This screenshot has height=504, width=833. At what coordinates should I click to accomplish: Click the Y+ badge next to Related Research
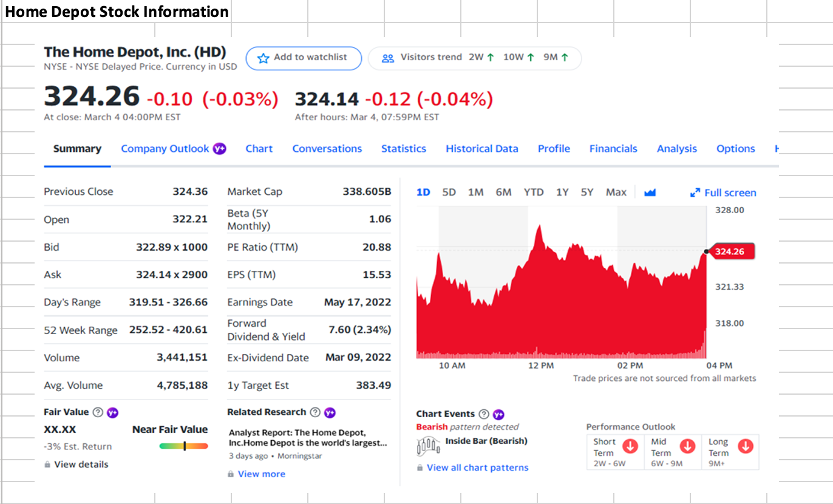[330, 412]
